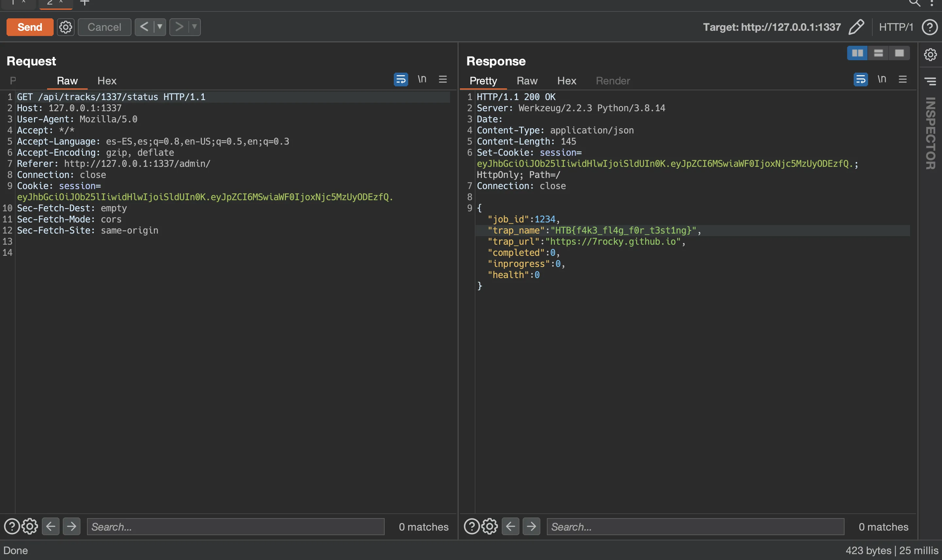The width and height of the screenshot is (942, 560).
Task: Click the GET /api/tracks/1337/status request line
Action: click(x=111, y=97)
